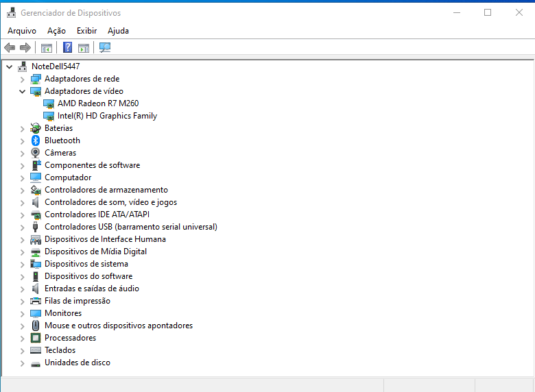Expand the Monitores category
Screen dimensions: 535x392
click(23, 314)
